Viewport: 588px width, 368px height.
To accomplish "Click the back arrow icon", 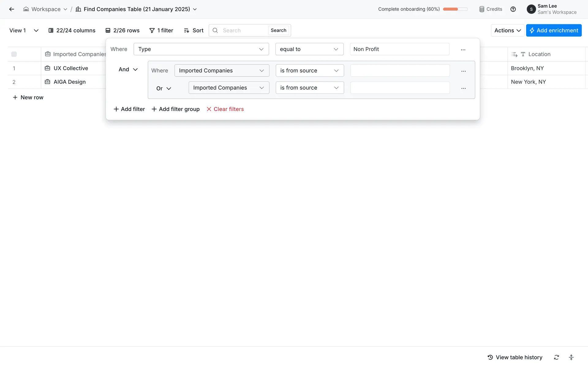I will coord(12,9).
